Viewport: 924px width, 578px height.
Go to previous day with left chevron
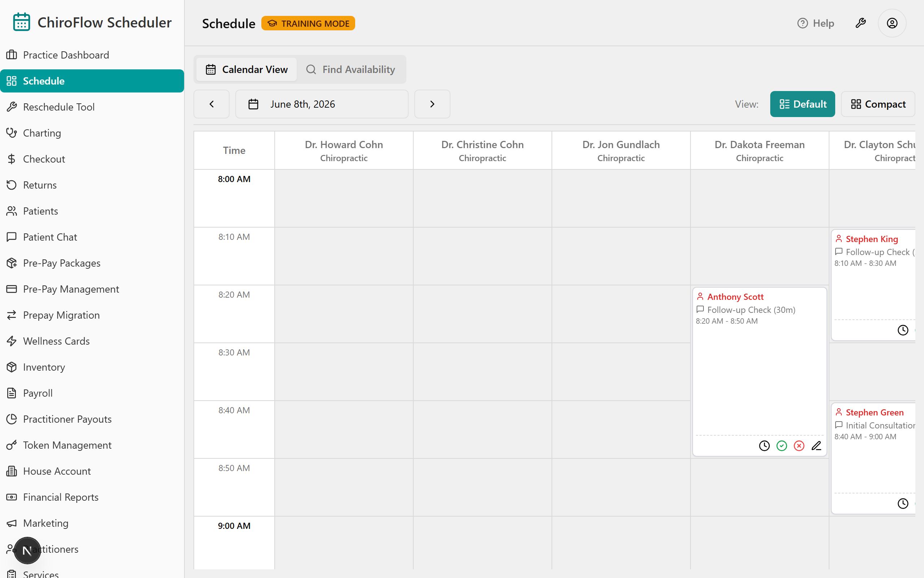(x=212, y=104)
